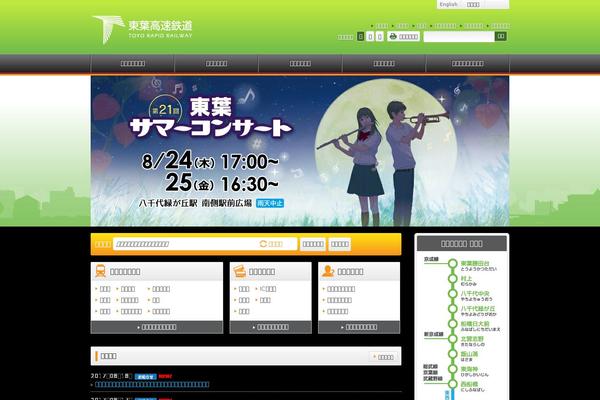
Task: Open the Toyo Rapid Railway logo home link
Action: (x=142, y=29)
